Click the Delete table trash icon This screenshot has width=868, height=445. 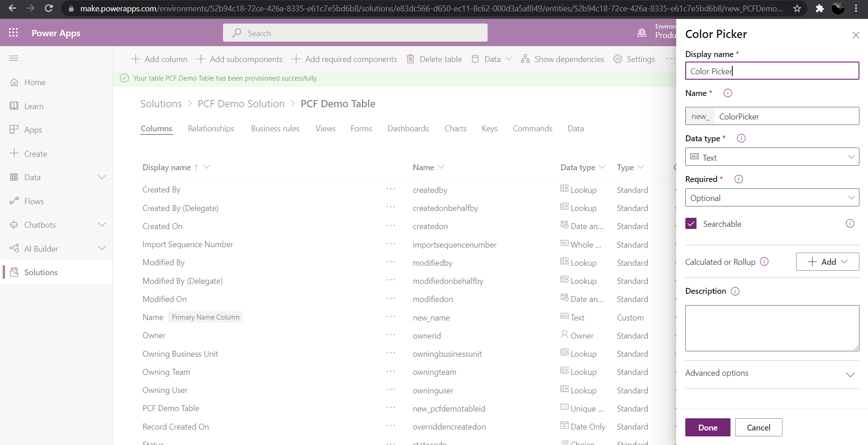pyautogui.click(x=410, y=59)
